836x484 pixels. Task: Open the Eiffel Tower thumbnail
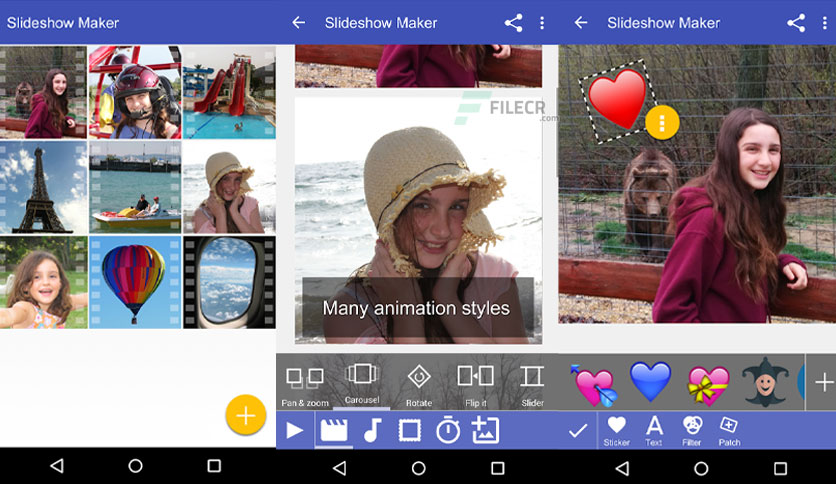(x=43, y=187)
